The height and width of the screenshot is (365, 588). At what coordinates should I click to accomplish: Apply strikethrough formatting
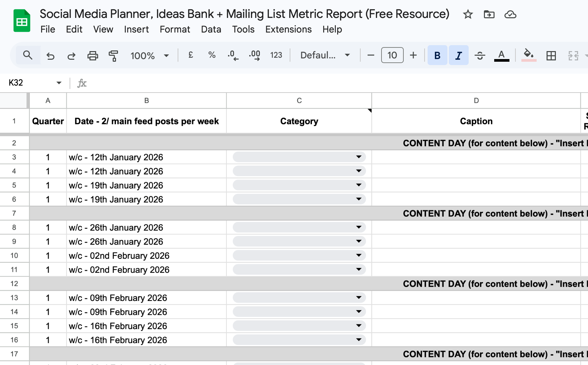[x=480, y=55]
